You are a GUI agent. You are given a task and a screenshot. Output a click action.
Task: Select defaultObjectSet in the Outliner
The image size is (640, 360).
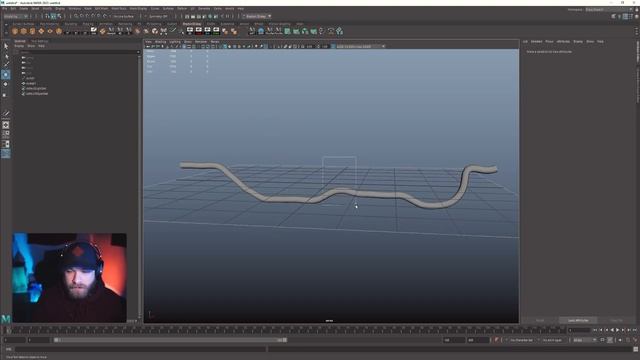pyautogui.click(x=36, y=94)
